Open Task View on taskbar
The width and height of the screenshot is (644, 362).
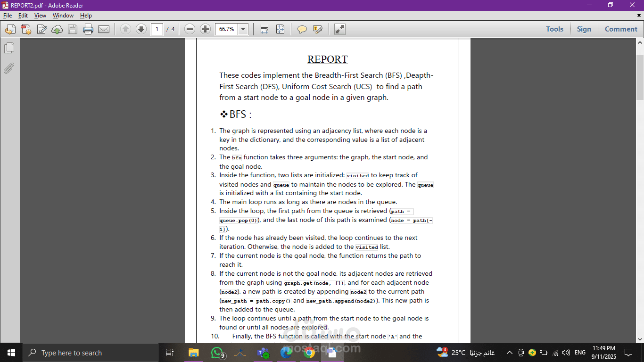[x=170, y=353]
